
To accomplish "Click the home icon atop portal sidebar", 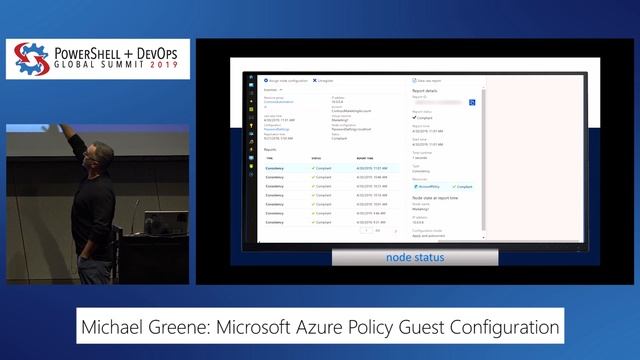I will coord(251,77).
